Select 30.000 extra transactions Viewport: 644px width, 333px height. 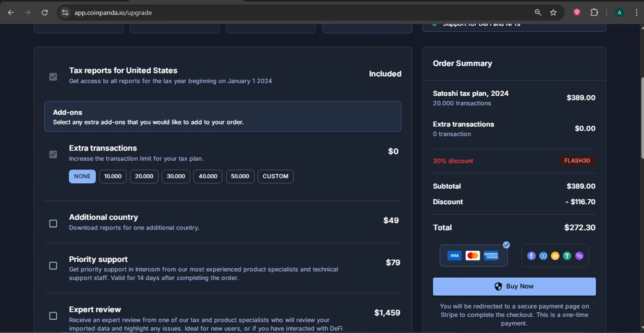coord(176,176)
